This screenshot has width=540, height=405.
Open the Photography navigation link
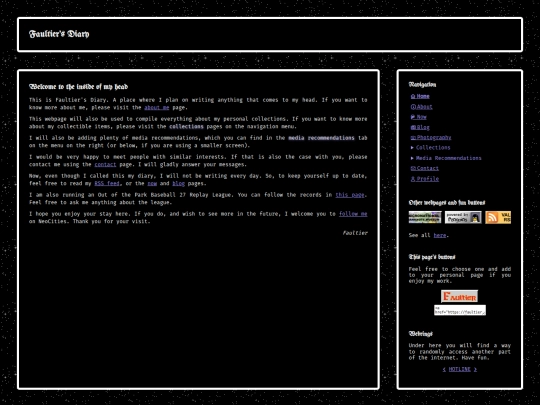pyautogui.click(x=431, y=137)
